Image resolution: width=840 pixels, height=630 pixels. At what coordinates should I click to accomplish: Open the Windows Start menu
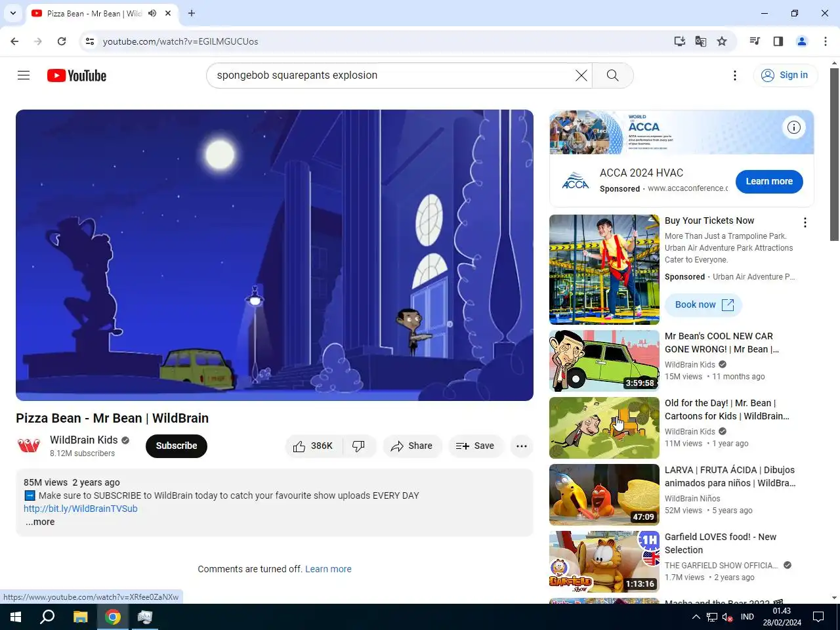pyautogui.click(x=16, y=617)
